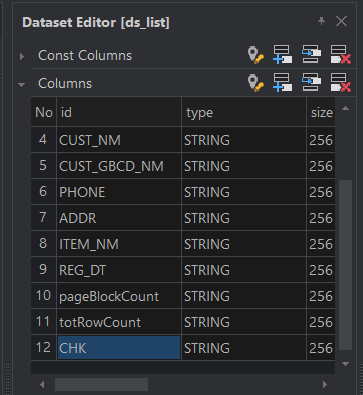Open type STRING cell for CUST_NM
The height and width of the screenshot is (395, 363).
pos(244,140)
